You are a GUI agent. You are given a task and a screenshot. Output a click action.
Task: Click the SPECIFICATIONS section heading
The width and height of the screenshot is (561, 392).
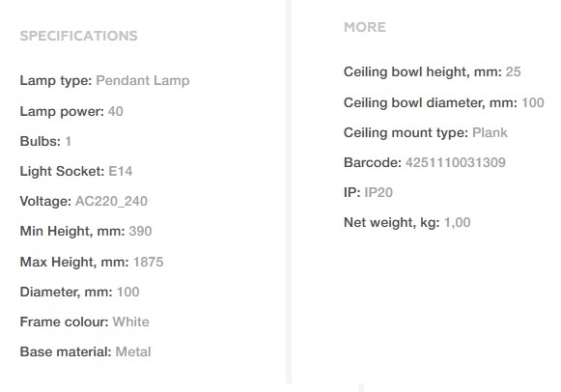coord(79,36)
